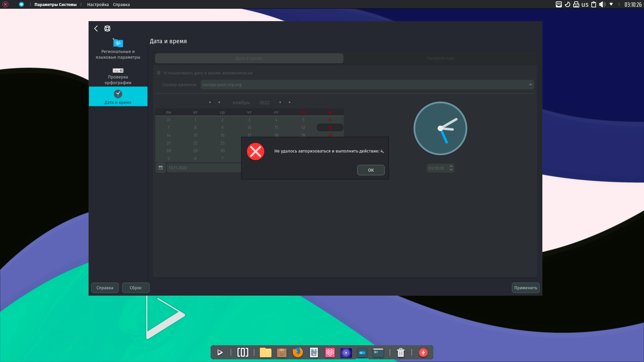Click the volume icon in system tray
The height and width of the screenshot is (362, 644).
click(x=602, y=4)
